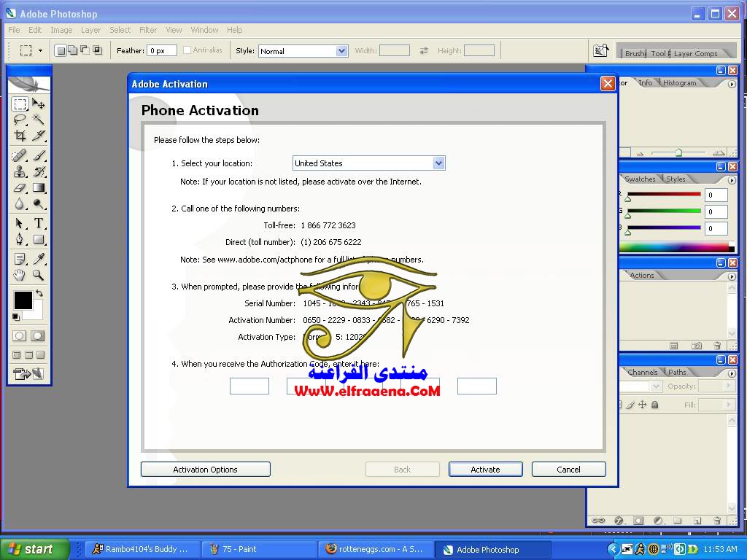Select the Pen tool

(x=20, y=239)
